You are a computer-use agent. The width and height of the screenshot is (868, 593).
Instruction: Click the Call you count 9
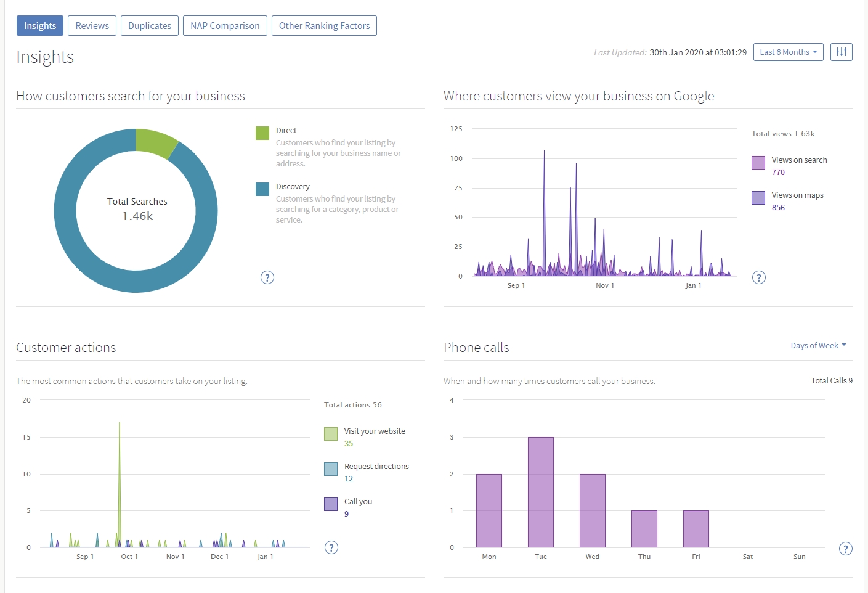click(347, 514)
